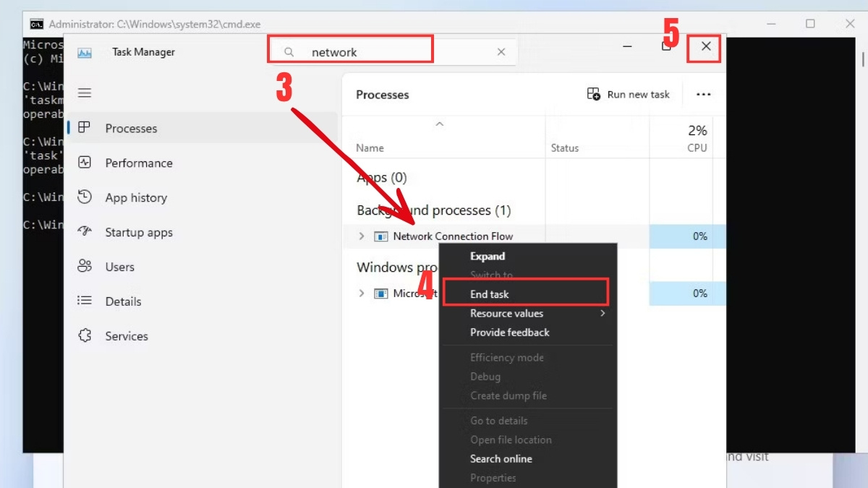The image size is (868, 488).
Task: Maximize the cmd.exe window
Action: 810,24
